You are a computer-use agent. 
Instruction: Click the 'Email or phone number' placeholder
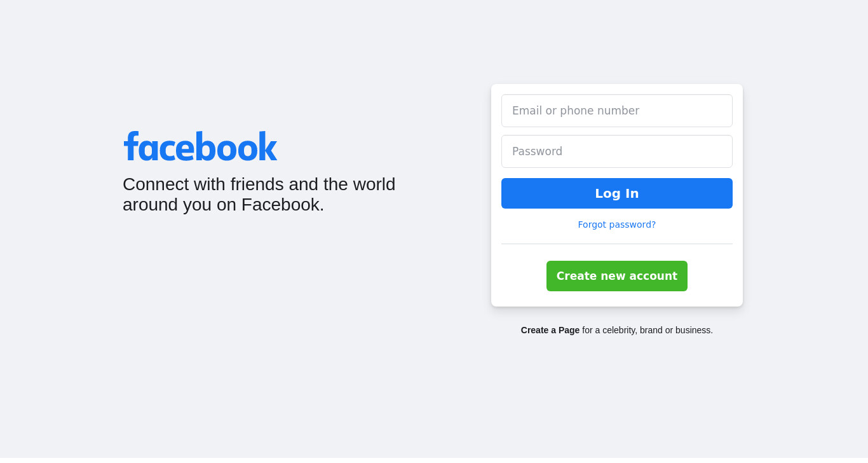point(576,111)
